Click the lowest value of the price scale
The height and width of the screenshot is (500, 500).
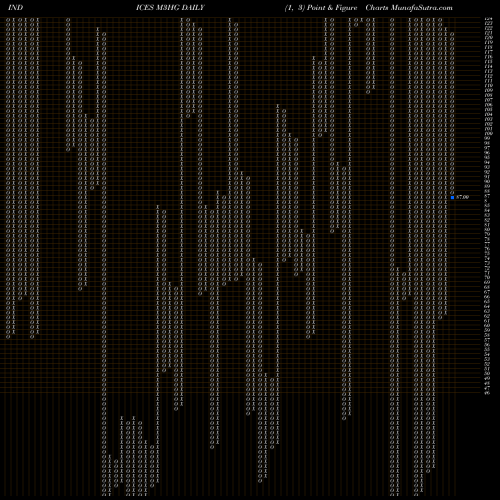[487, 393]
